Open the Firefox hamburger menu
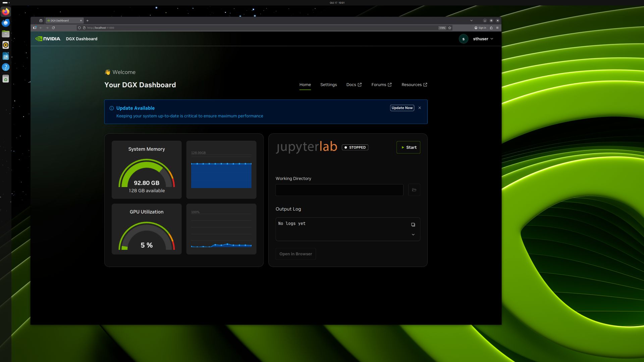Screen dimensions: 644x362 [x=497, y=28]
